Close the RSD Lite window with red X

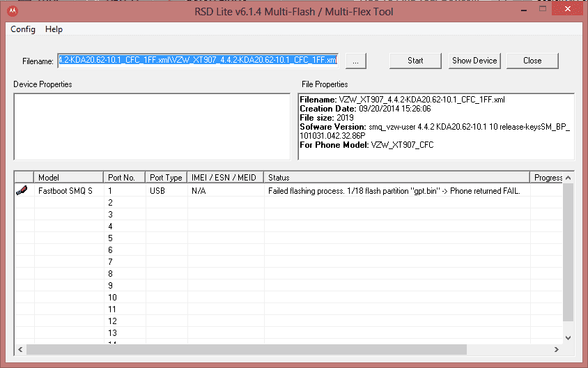tap(568, 9)
